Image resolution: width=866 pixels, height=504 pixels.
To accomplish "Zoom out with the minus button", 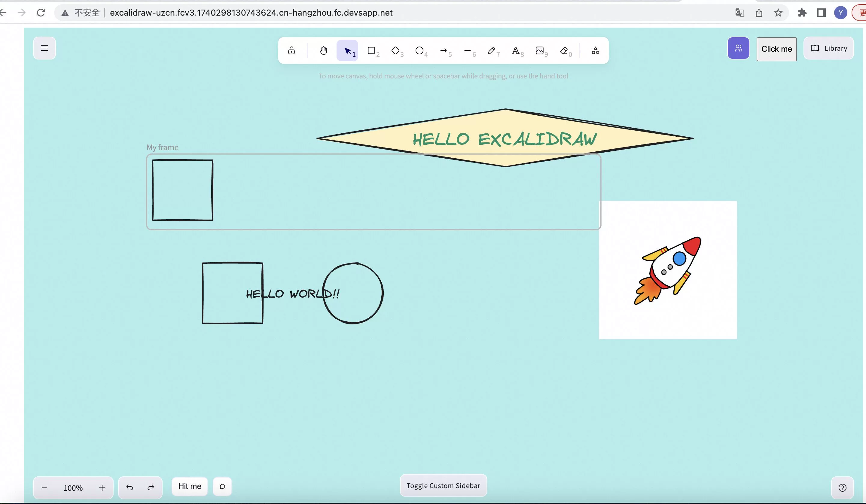I will (x=44, y=487).
